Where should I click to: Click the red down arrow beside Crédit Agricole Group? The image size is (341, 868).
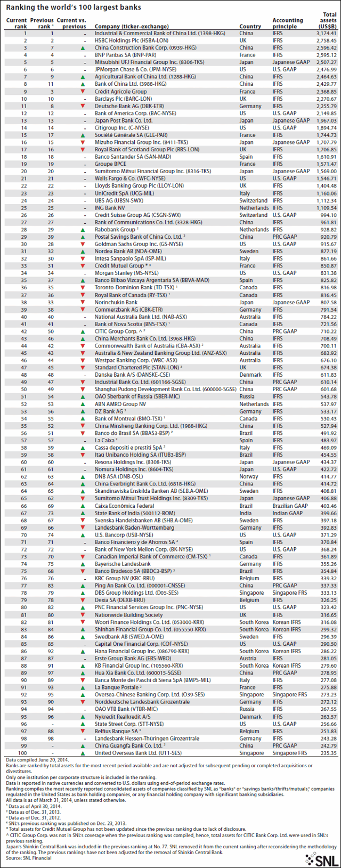[x=83, y=92]
